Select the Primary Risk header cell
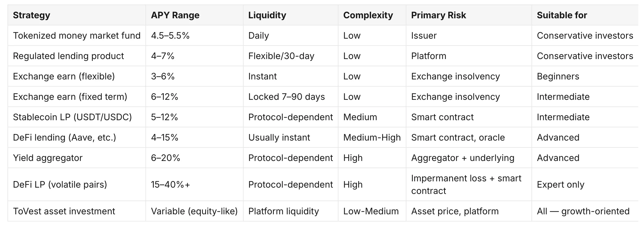This screenshot has width=644, height=226. tap(469, 15)
